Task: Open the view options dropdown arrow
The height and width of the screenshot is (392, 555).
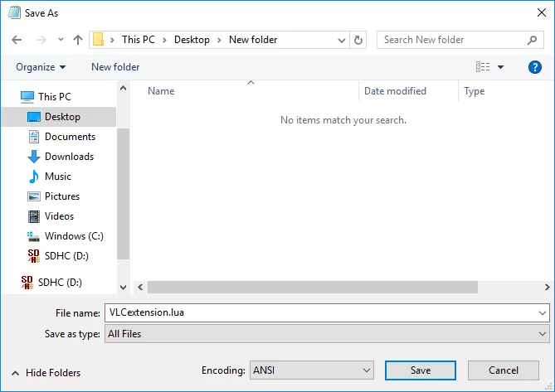Action: (x=501, y=67)
